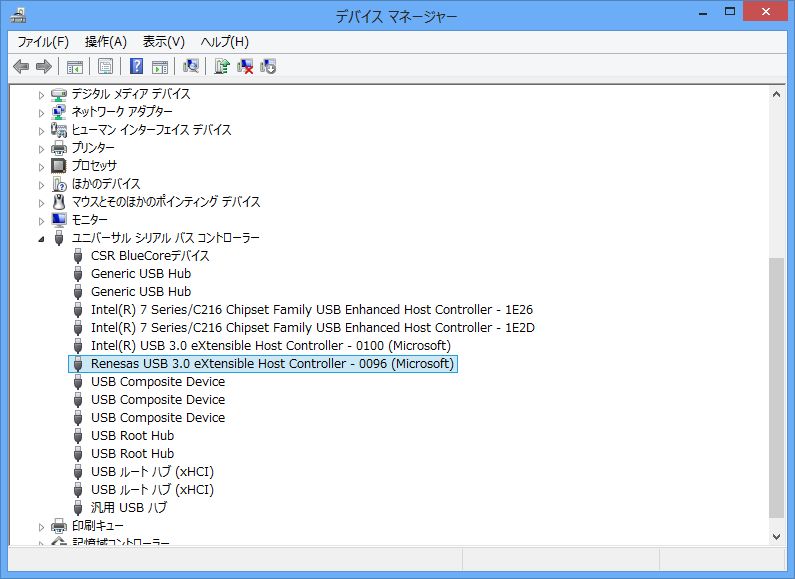Screen dimensions: 795x579
Task: Click the プロセッサ chip icon
Action: pyautogui.click(x=59, y=166)
